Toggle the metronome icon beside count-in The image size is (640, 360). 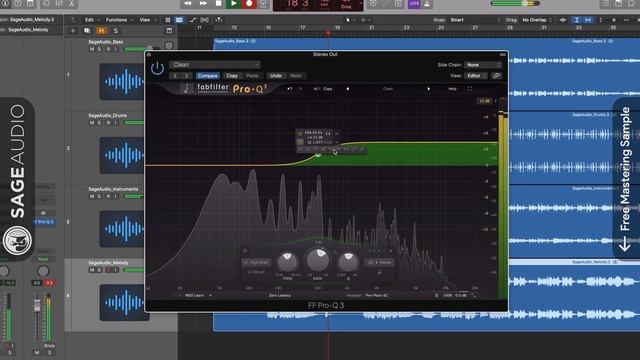(x=427, y=3)
